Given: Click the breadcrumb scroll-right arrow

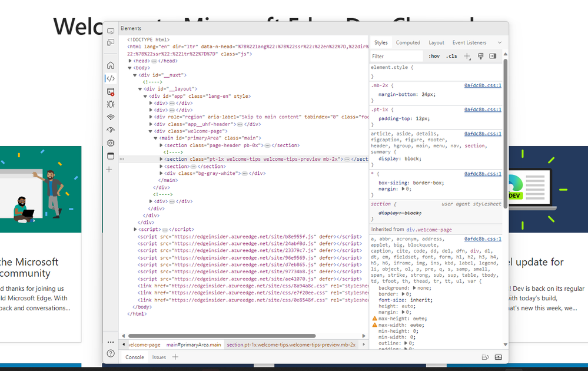Looking at the screenshot, I should click(x=364, y=344).
